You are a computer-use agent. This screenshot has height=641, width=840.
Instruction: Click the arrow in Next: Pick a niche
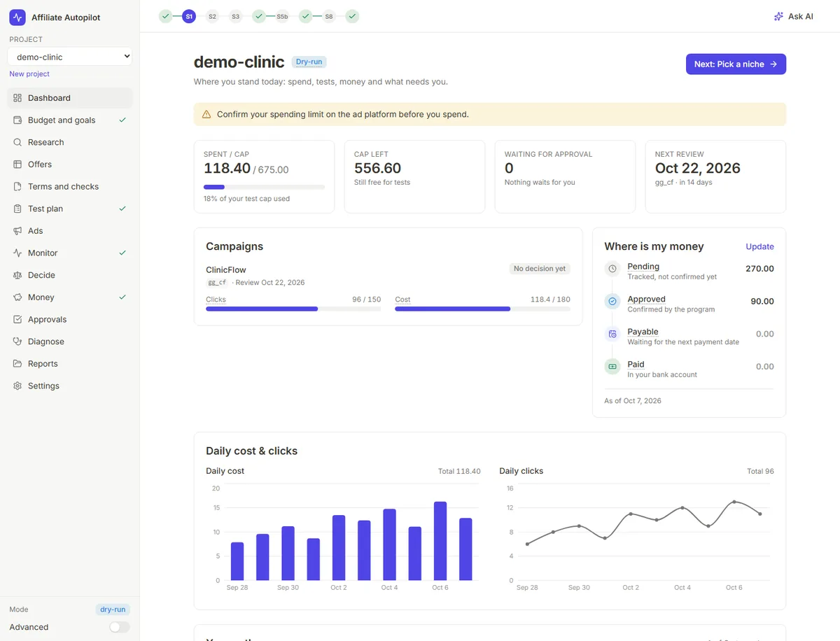click(x=773, y=64)
